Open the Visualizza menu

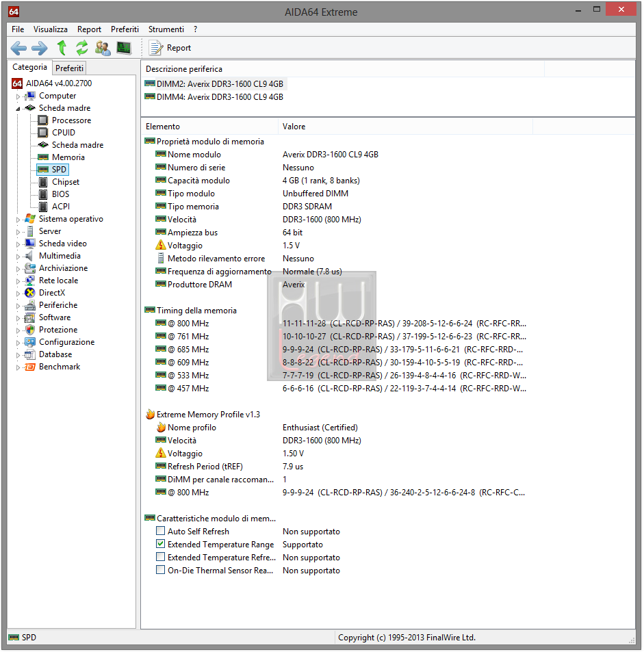51,29
